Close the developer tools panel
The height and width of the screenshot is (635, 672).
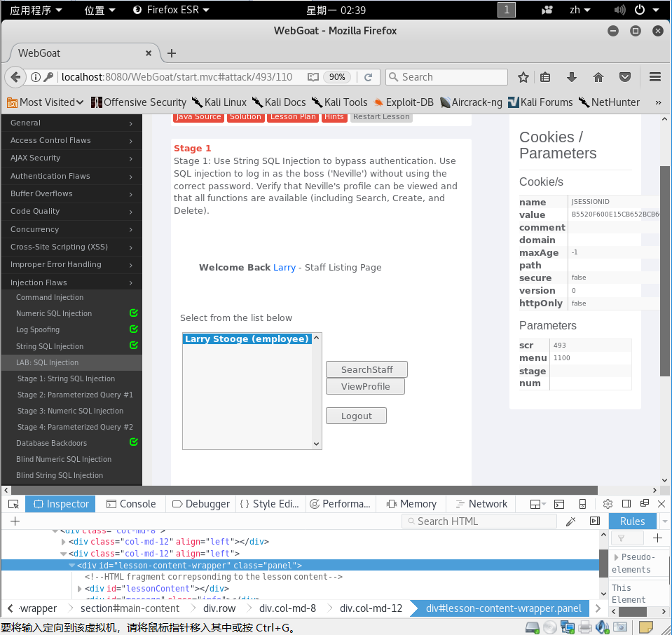(x=661, y=504)
